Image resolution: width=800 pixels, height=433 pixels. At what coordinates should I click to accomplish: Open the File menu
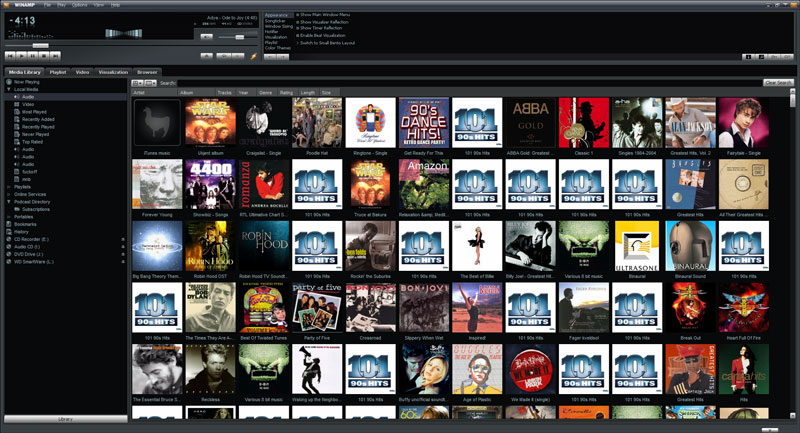pyautogui.click(x=47, y=5)
